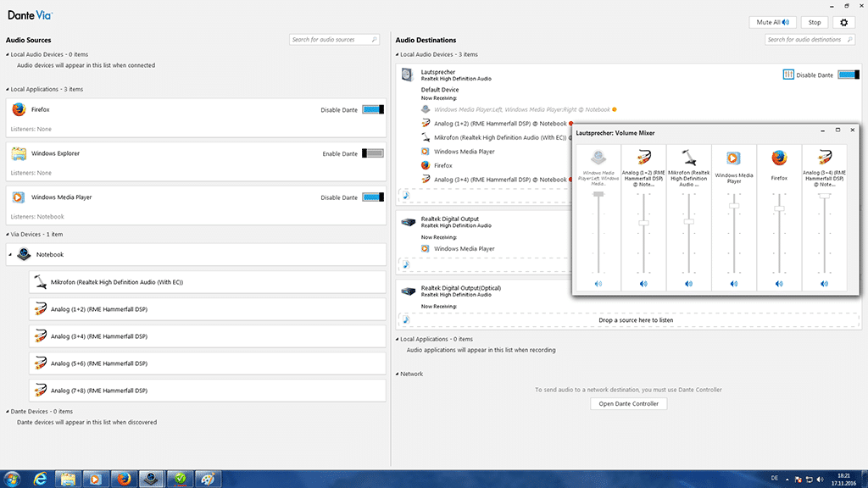The width and height of the screenshot is (868, 488).
Task: Open the settings gear in top bar
Action: (843, 23)
